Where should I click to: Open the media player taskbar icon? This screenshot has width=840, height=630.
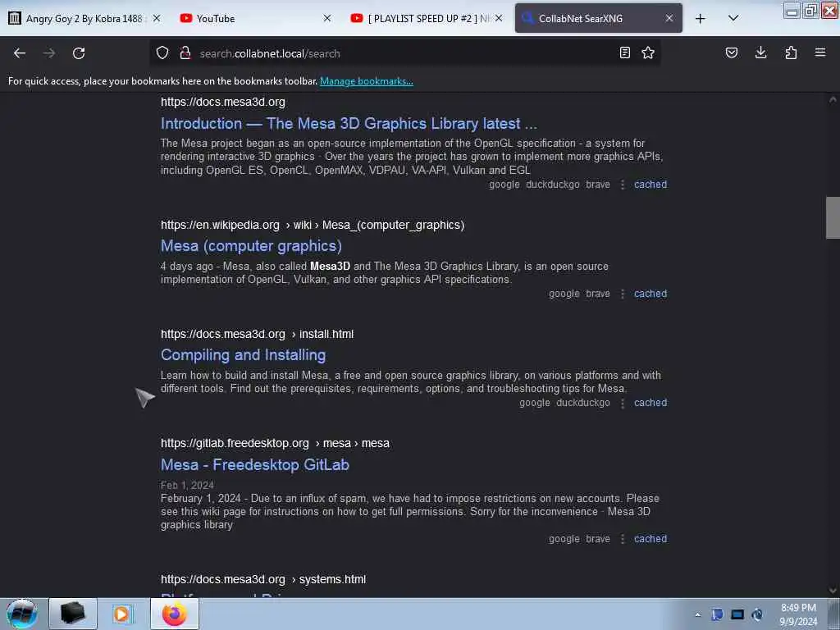tap(122, 614)
